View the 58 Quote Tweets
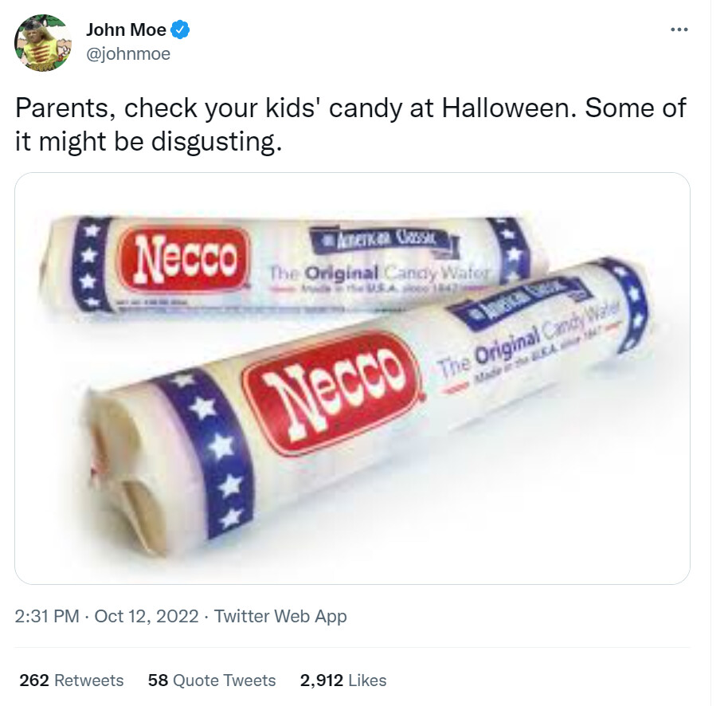 pos(212,681)
